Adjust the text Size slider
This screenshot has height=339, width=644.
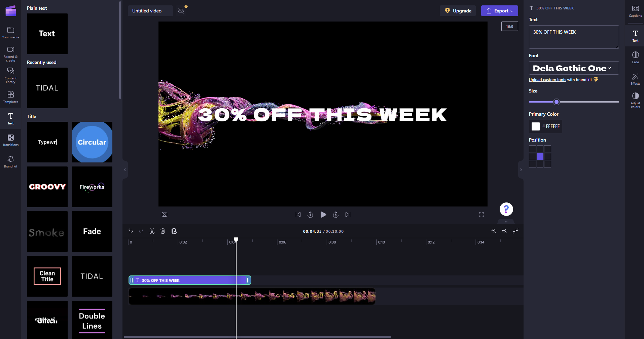click(x=557, y=102)
